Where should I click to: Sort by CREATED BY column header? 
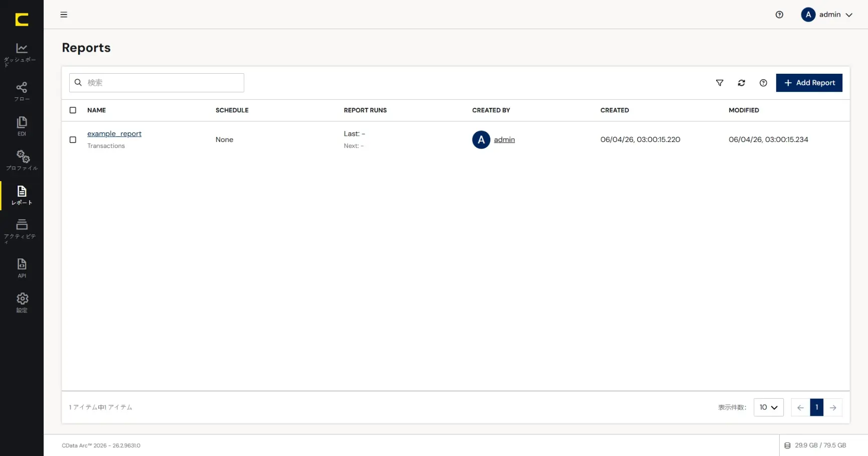491,110
